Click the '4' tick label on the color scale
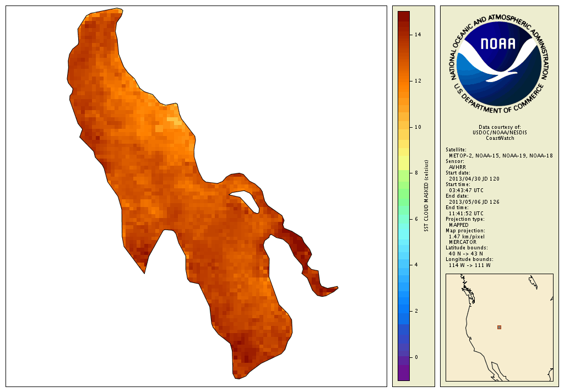The height and width of the screenshot is (392, 564). [416, 265]
